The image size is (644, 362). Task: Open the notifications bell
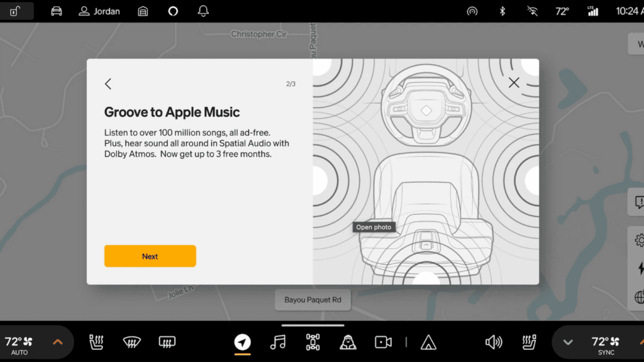[x=203, y=11]
